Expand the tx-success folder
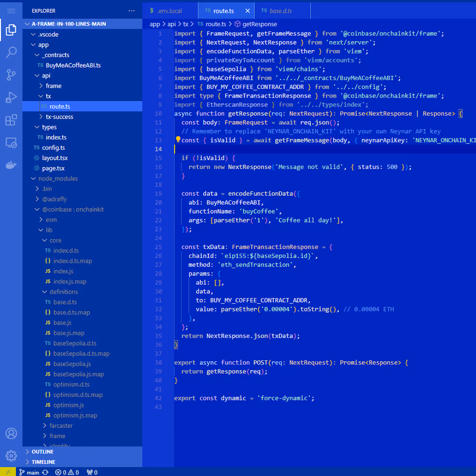The width and height of the screenshot is (476, 476). 59,117
